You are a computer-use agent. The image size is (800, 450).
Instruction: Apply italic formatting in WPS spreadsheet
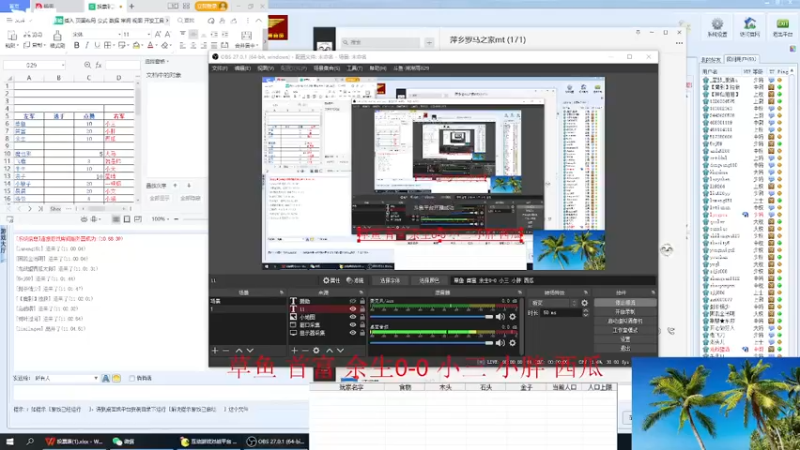pyautogui.click(x=87, y=45)
